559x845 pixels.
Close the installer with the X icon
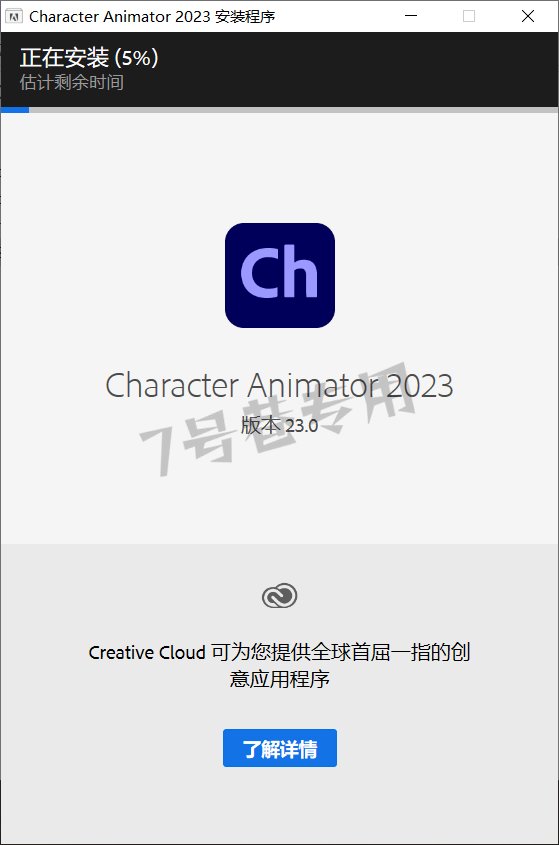coord(528,16)
